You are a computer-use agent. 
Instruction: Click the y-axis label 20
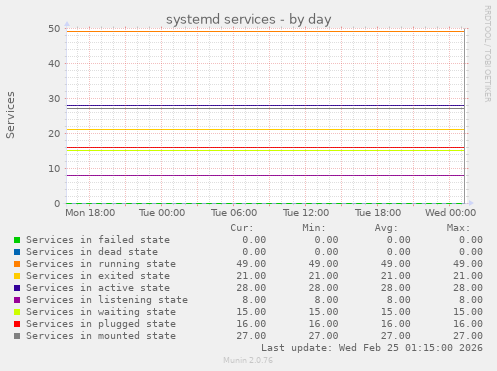click(x=54, y=134)
